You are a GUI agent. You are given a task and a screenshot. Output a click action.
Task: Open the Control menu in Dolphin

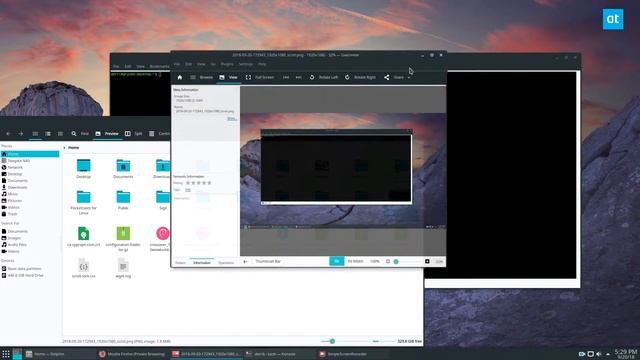coord(160,133)
